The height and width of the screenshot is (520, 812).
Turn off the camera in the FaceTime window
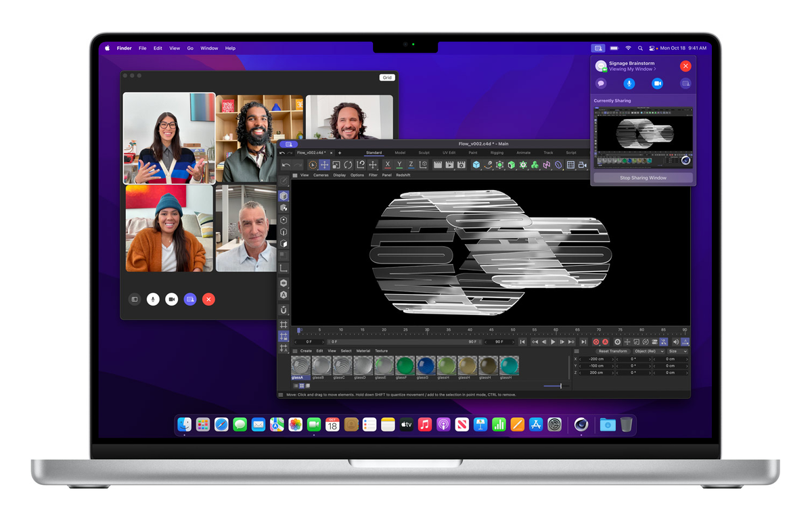(171, 299)
